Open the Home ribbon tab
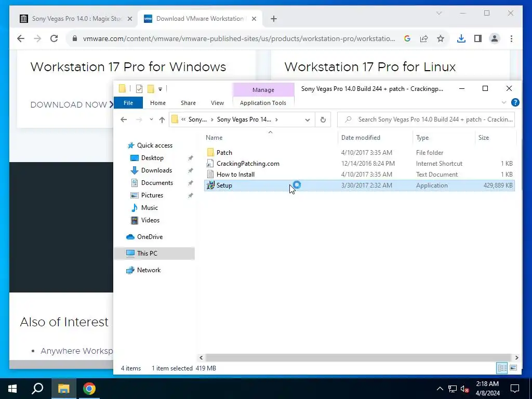This screenshot has height=399, width=532. click(158, 103)
